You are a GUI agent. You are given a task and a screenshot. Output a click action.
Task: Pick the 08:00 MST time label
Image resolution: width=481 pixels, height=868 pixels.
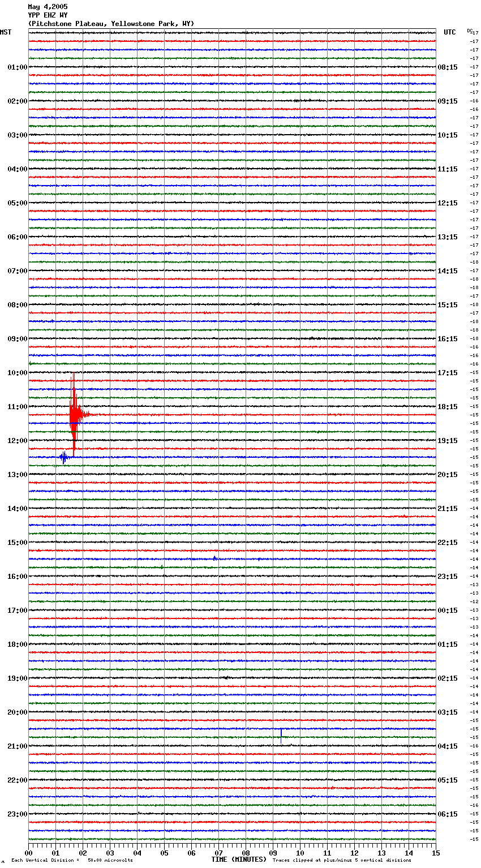18,305
